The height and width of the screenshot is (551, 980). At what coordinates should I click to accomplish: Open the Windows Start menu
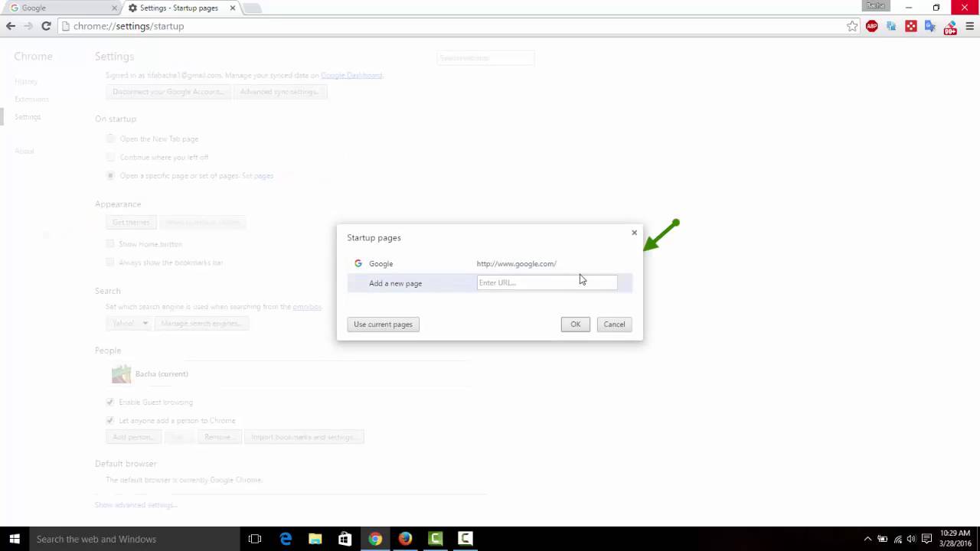(x=14, y=539)
